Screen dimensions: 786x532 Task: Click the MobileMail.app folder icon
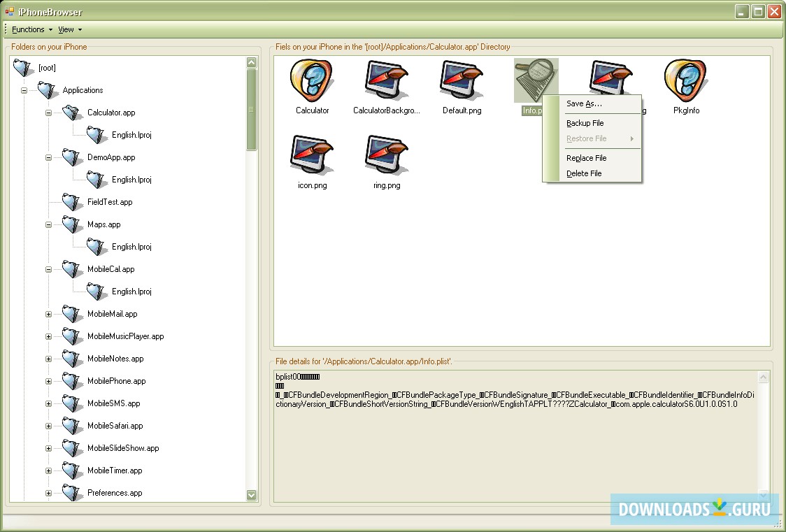pyautogui.click(x=73, y=314)
